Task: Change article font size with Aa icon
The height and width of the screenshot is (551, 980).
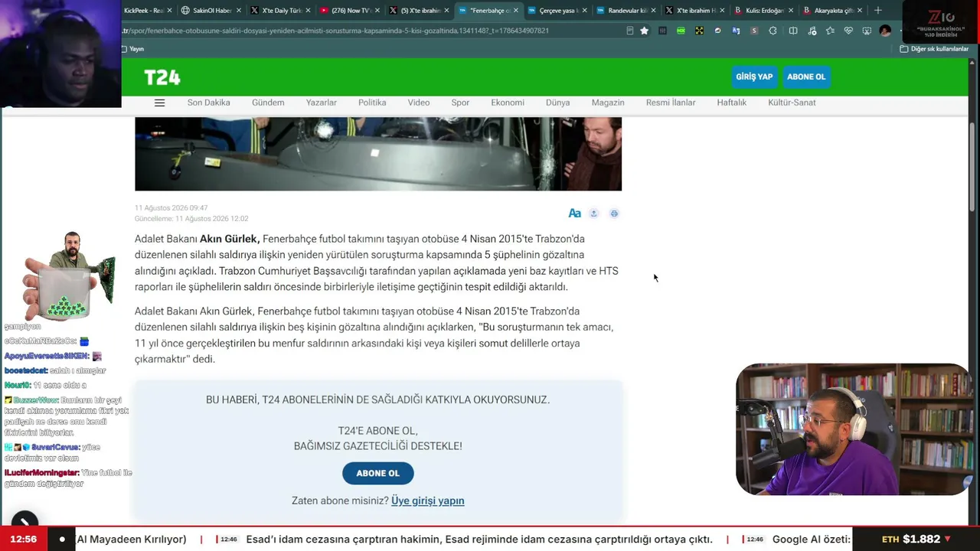Action: (574, 214)
